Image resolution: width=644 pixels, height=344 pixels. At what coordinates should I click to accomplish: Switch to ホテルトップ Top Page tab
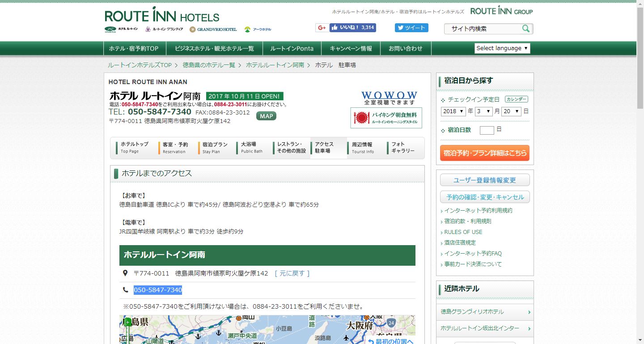133,148
